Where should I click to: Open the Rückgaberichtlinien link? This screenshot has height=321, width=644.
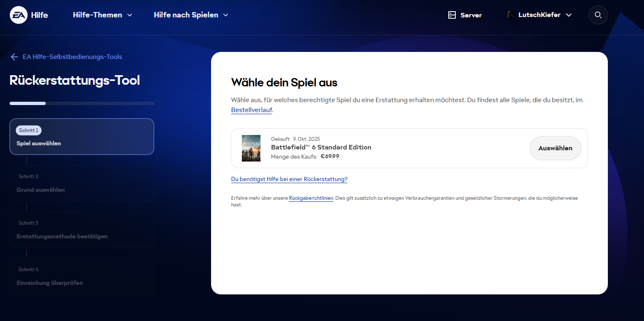[311, 198]
